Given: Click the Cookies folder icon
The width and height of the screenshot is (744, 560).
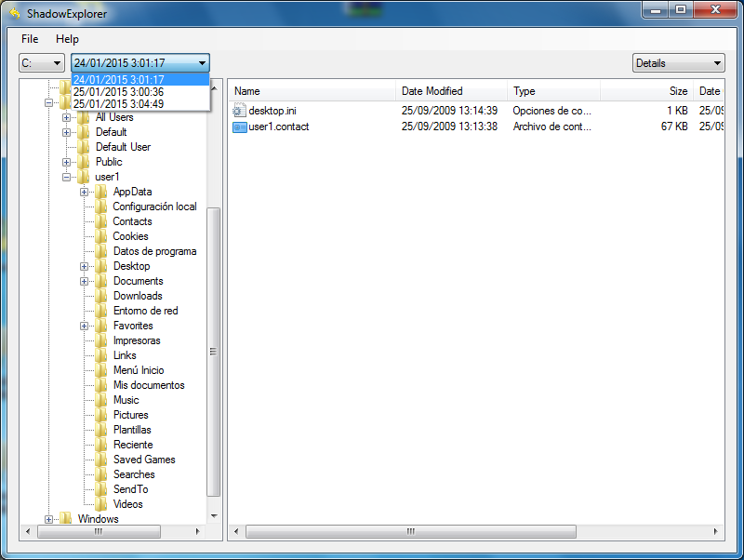Looking at the screenshot, I should click(x=100, y=236).
